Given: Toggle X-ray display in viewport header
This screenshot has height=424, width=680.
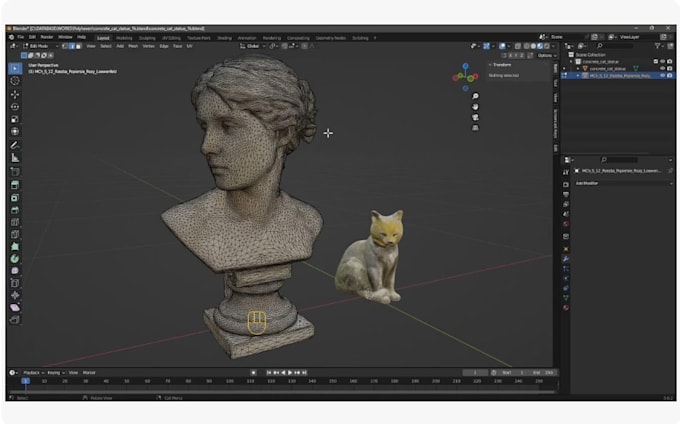Looking at the screenshot, I should click(x=518, y=46).
